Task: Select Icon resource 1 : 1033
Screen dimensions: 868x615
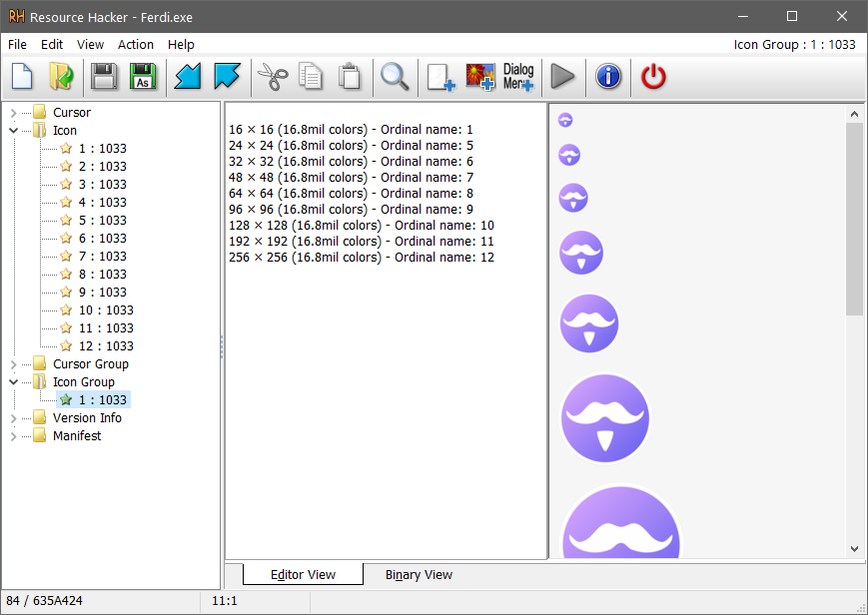Action: 103,149
